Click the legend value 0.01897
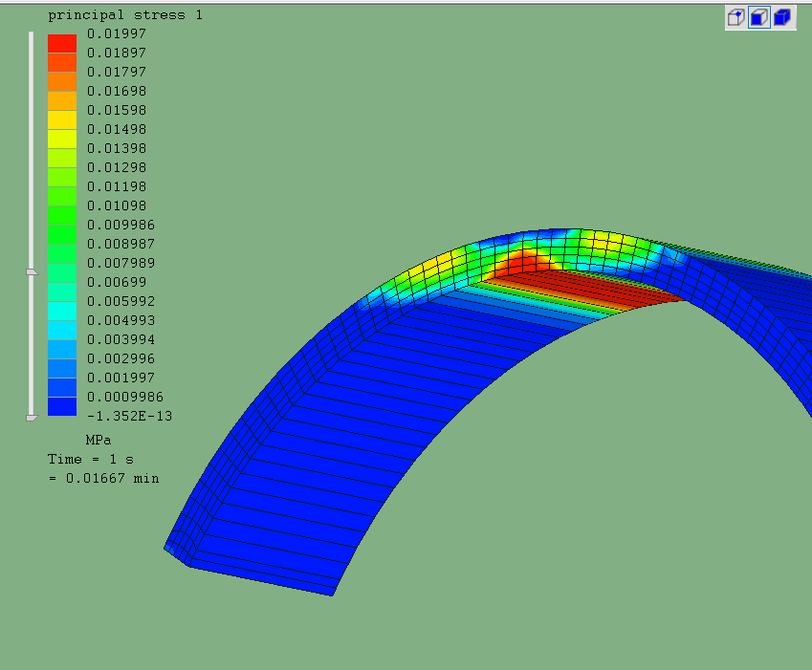 point(117,53)
